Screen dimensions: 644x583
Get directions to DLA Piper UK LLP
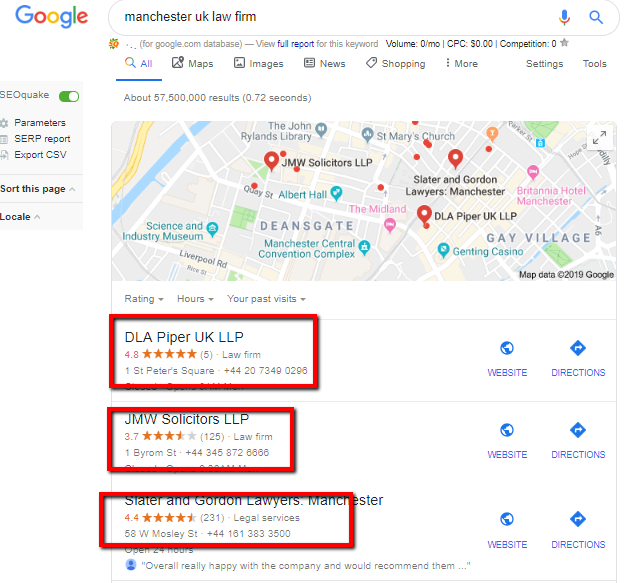tap(577, 348)
